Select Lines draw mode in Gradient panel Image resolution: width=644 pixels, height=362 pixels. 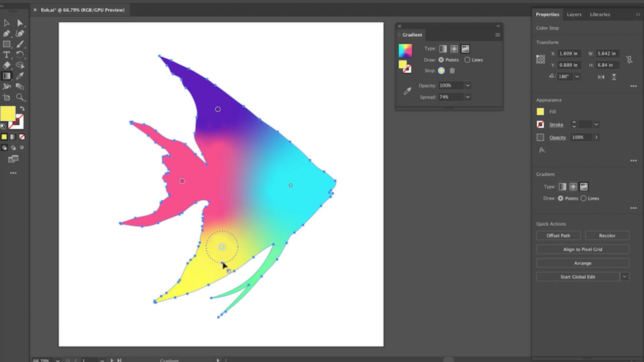(467, 60)
